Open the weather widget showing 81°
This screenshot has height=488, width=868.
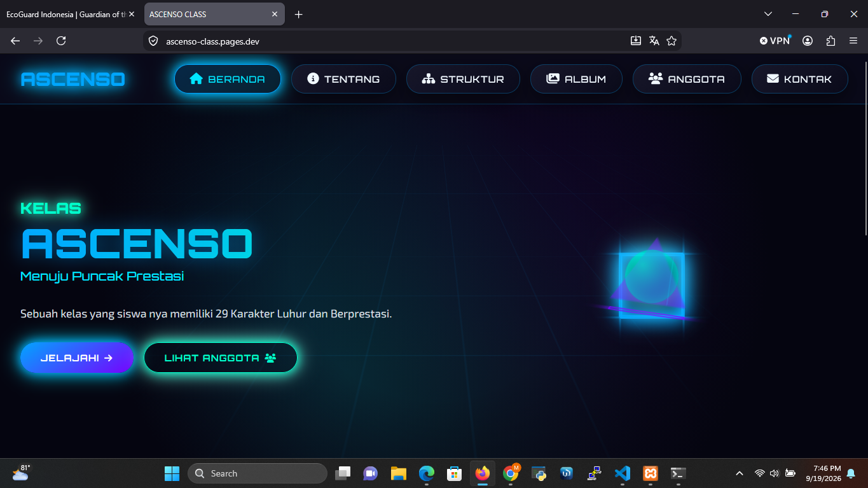(21, 473)
